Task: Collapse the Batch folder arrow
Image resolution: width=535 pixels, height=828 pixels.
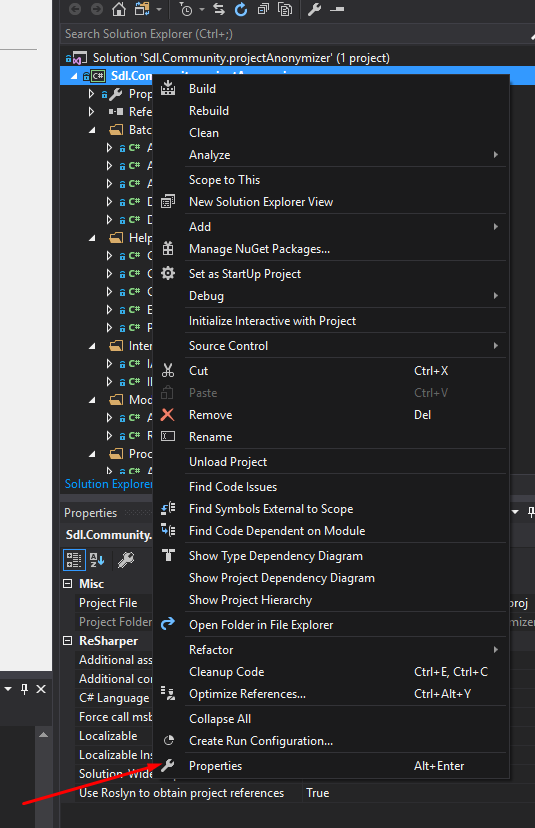Action: coord(92,130)
